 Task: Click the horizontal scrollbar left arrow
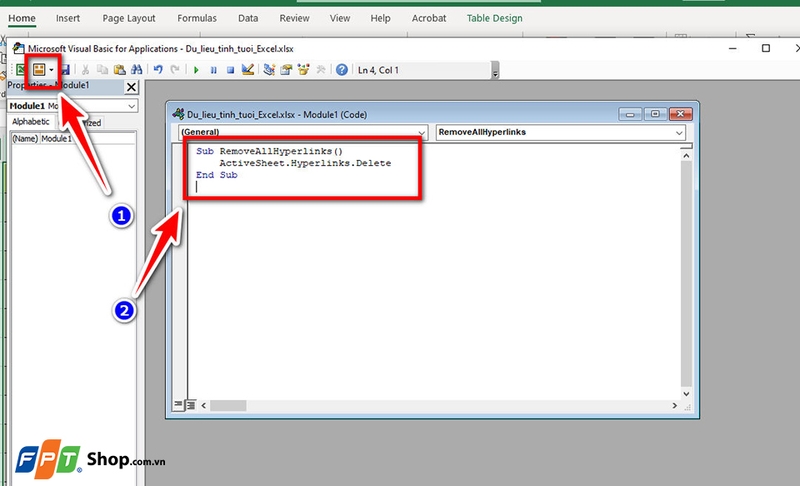click(204, 405)
